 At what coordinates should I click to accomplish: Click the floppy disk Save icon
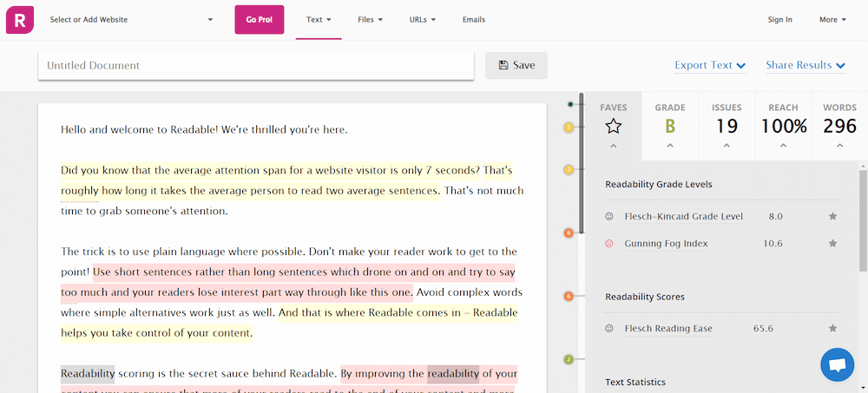[503, 65]
